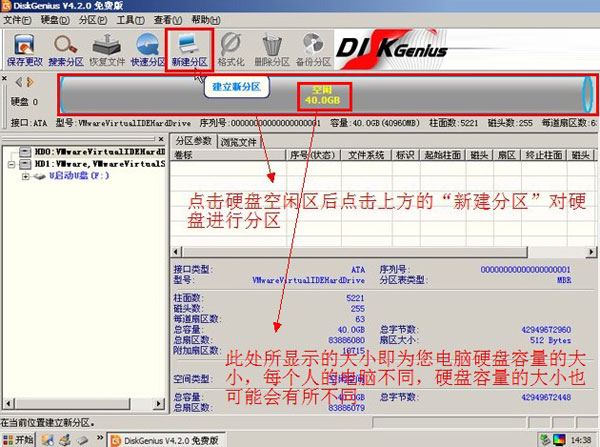600x447 pixels.
Task: Switch to the 浏览文件 tab
Action: [x=238, y=142]
